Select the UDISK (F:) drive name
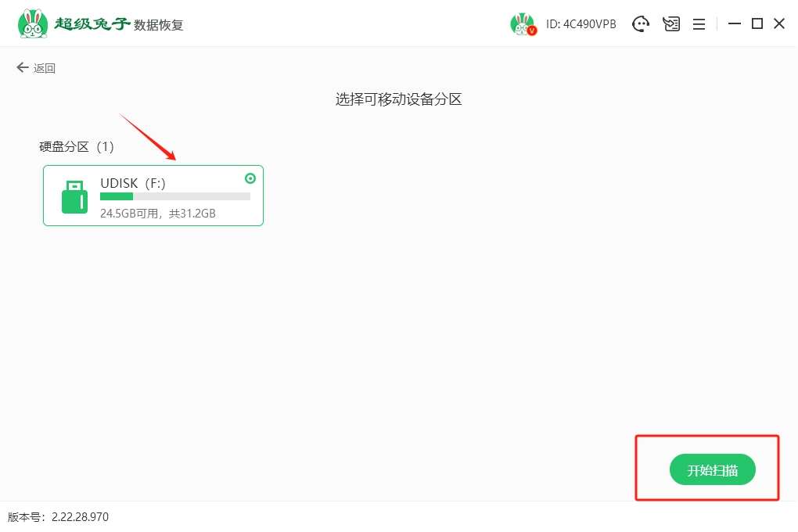This screenshot has height=532, width=798. pyautogui.click(x=132, y=183)
